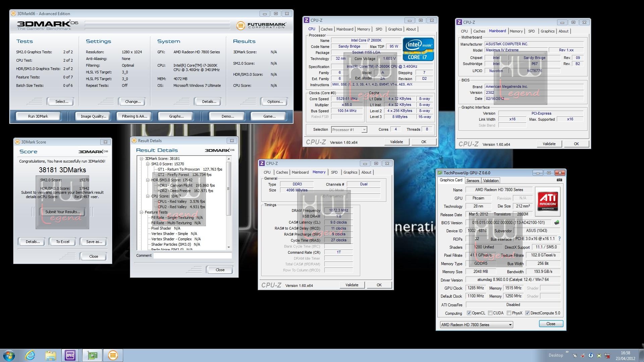Click the Show Desktop strip at taskbar end

pos(641,355)
